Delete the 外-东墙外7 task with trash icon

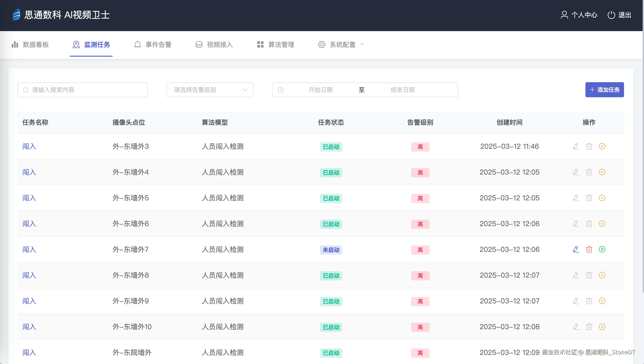pyautogui.click(x=589, y=249)
